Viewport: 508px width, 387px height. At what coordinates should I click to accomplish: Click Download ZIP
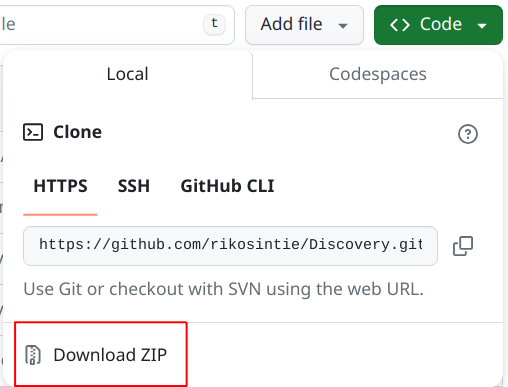[101, 355]
